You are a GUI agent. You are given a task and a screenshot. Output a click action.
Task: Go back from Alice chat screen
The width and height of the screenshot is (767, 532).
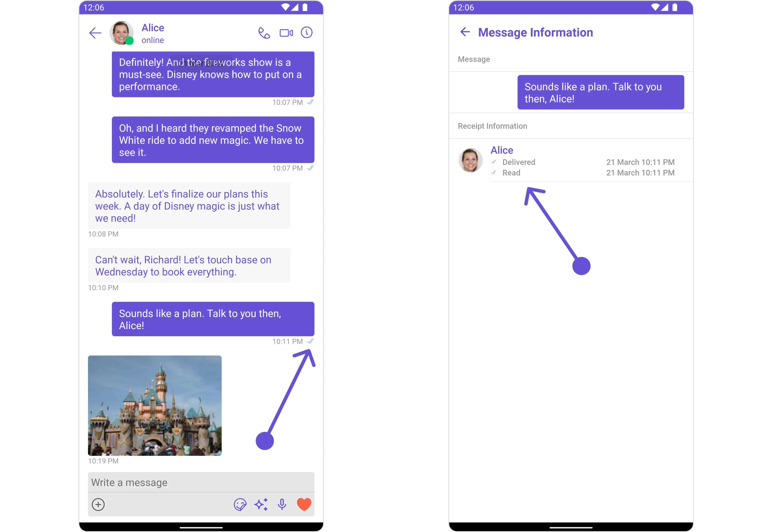coord(95,33)
